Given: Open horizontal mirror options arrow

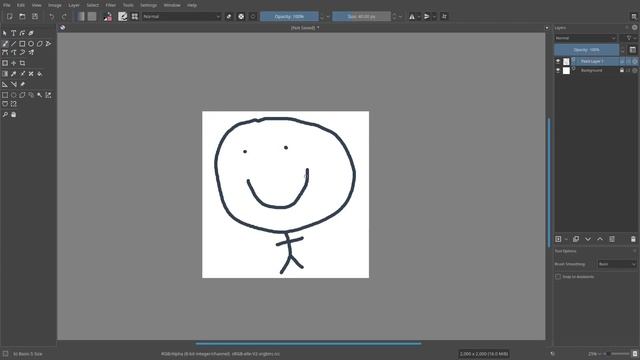Looking at the screenshot, I should click(419, 16).
